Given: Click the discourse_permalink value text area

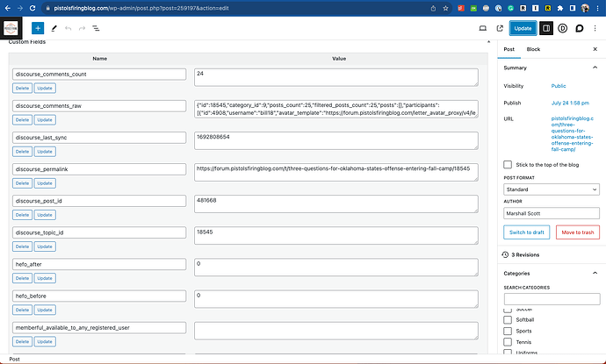Looking at the screenshot, I should (x=336, y=172).
